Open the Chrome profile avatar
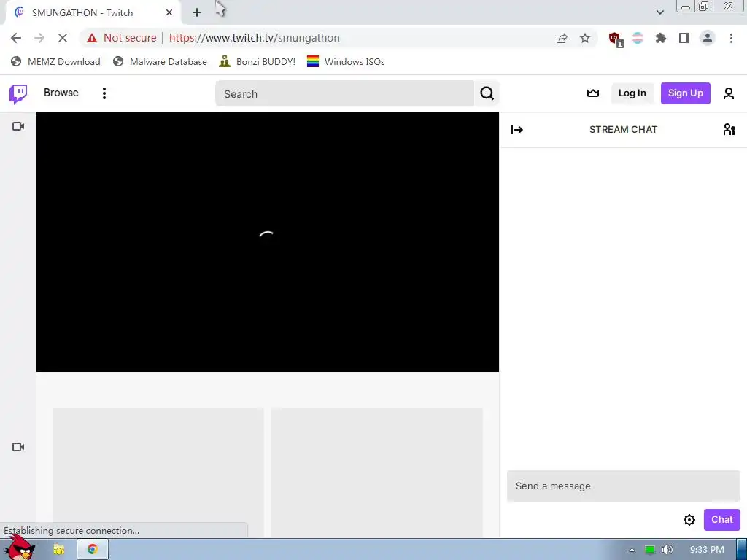747x560 pixels. (708, 38)
